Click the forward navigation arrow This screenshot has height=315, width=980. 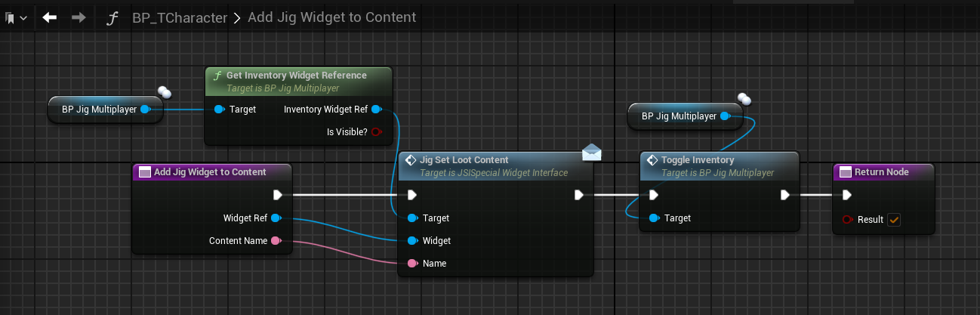pos(78,17)
